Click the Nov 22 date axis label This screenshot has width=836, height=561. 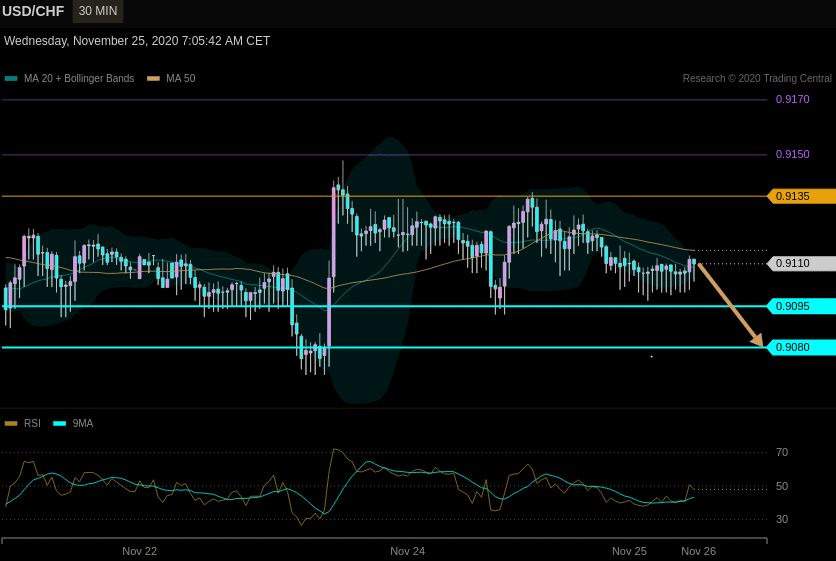click(140, 551)
